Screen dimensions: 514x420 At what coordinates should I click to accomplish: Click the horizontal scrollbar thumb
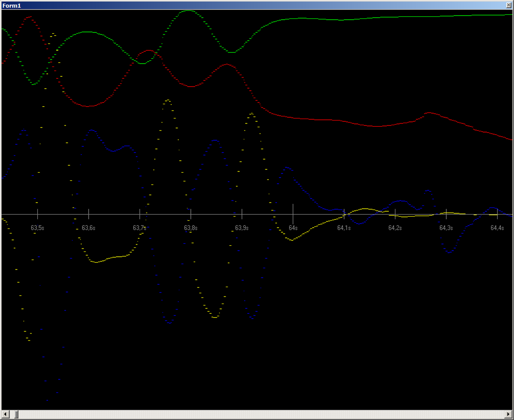pos(16,414)
